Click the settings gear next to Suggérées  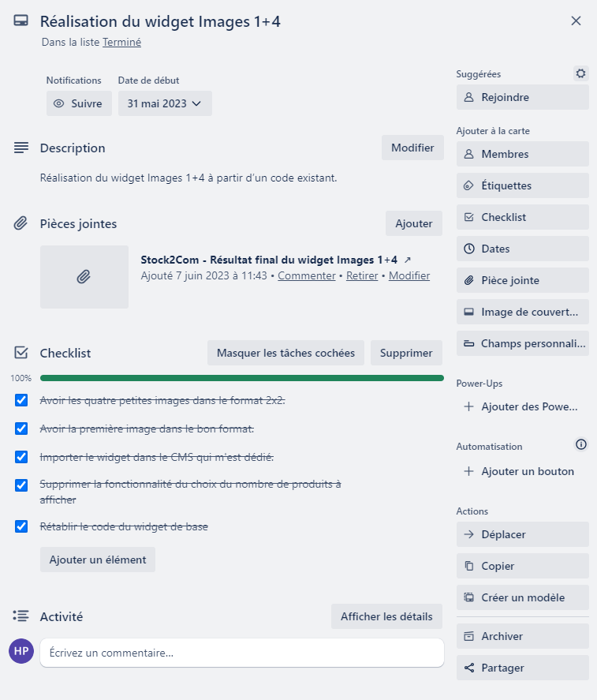click(581, 73)
